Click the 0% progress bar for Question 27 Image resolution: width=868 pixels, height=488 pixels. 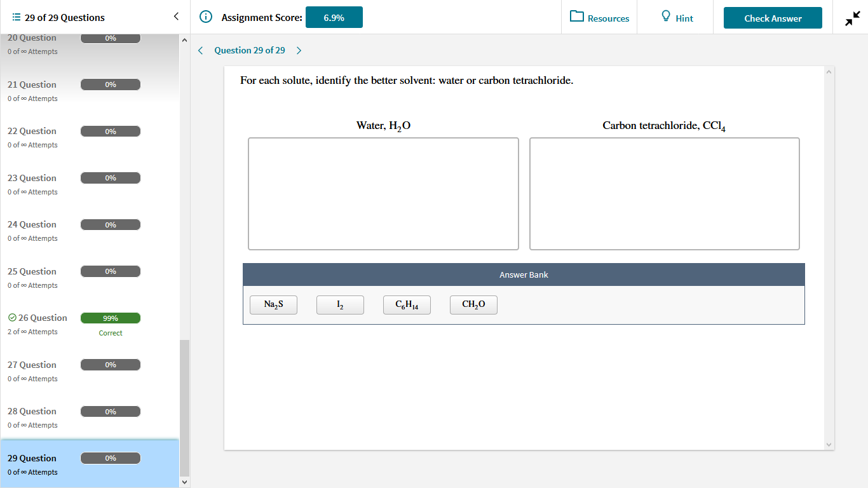tap(111, 365)
